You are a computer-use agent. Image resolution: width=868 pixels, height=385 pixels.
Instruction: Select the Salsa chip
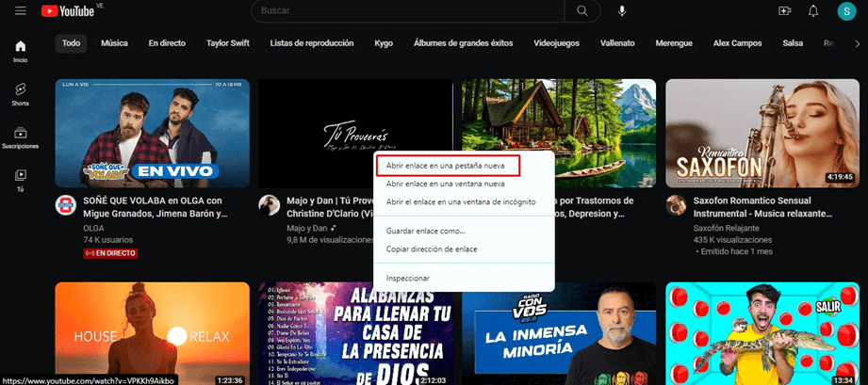click(793, 43)
